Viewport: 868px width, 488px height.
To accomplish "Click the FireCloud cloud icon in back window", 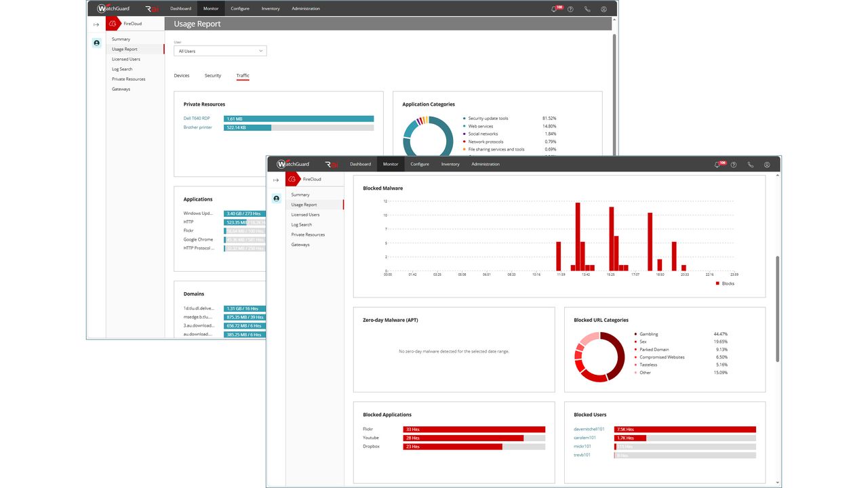I will click(x=113, y=24).
